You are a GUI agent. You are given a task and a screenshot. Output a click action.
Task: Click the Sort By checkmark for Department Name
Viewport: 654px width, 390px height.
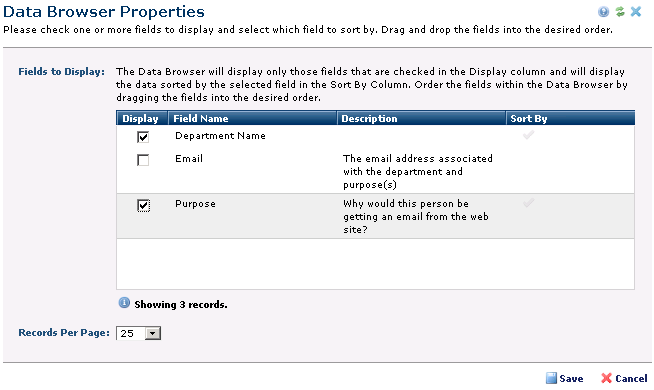pyautogui.click(x=528, y=135)
